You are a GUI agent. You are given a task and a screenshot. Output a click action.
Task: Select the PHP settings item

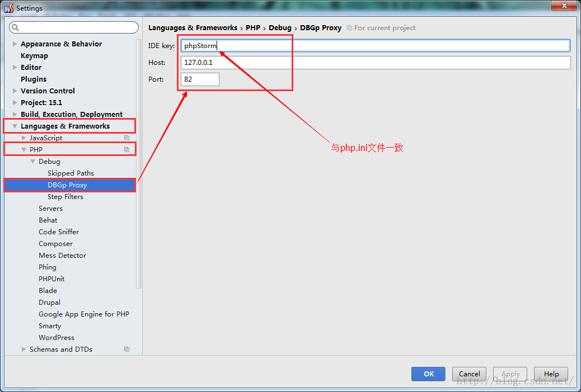point(36,149)
